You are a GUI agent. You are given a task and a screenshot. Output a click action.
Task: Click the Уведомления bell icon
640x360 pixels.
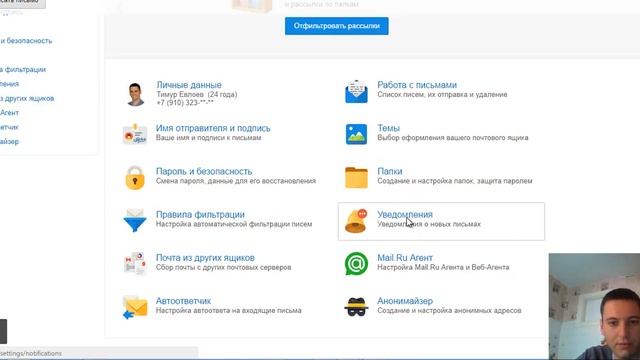356,221
